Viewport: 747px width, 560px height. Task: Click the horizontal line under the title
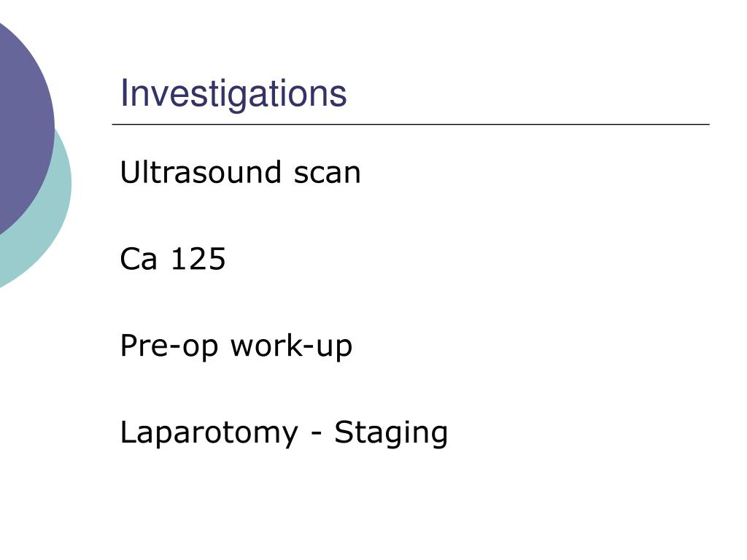click(411, 124)
